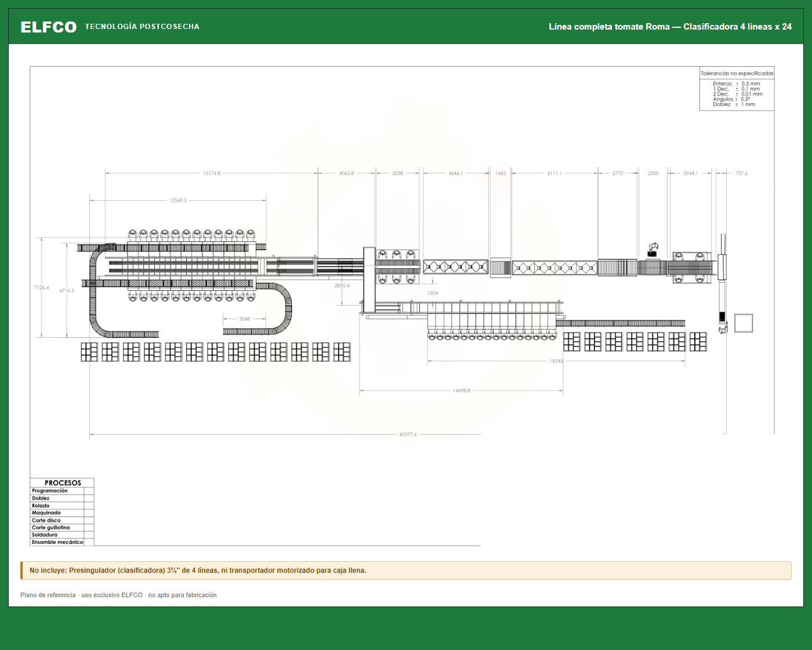Image resolution: width=812 pixels, height=650 pixels.
Task: Select the "Rolado" process row
Action: pyautogui.click(x=62, y=506)
